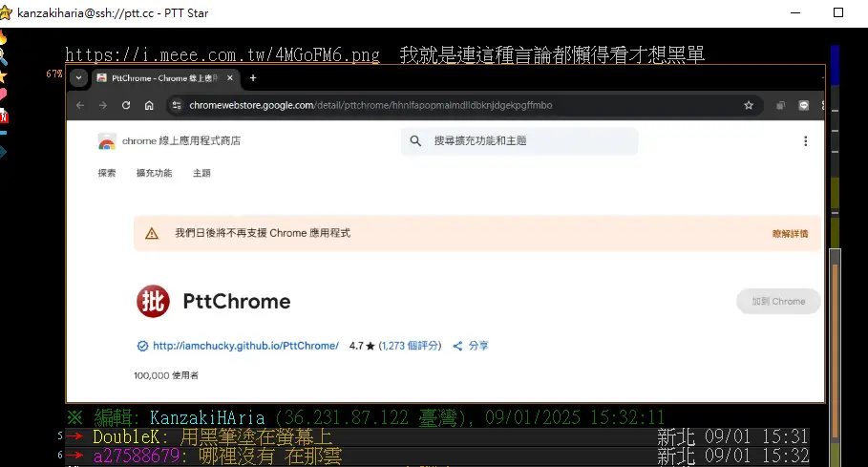Screen dimensions: 868x467
Task: Click the flame icon in PTT sidebar
Action: tap(3, 37)
